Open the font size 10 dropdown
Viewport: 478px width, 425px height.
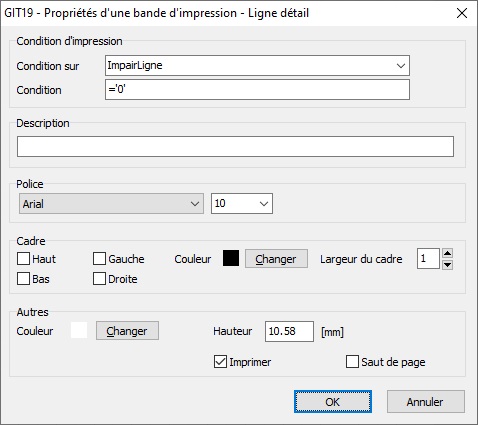[x=264, y=204]
